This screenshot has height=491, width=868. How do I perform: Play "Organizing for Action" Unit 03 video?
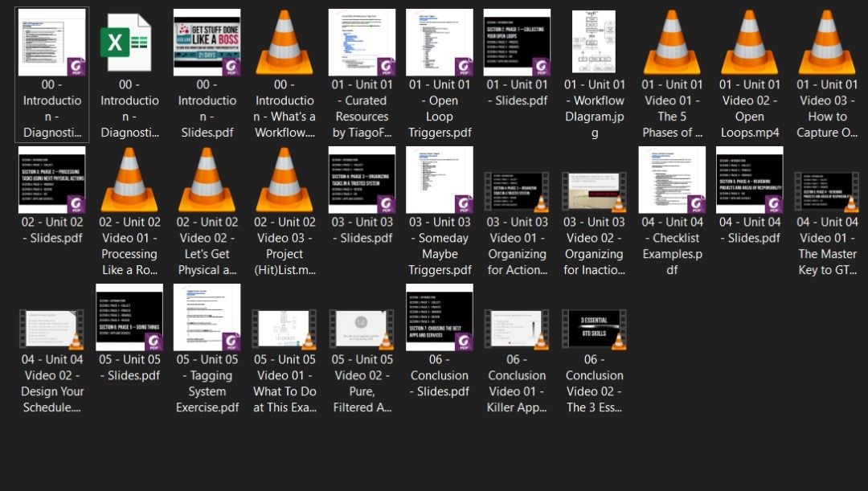(517, 178)
